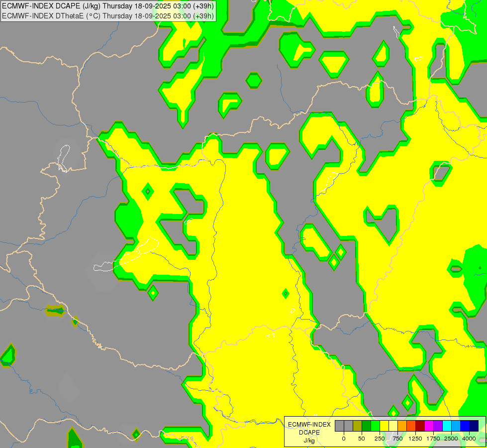Select the dark red legend swatch

pos(420,426)
